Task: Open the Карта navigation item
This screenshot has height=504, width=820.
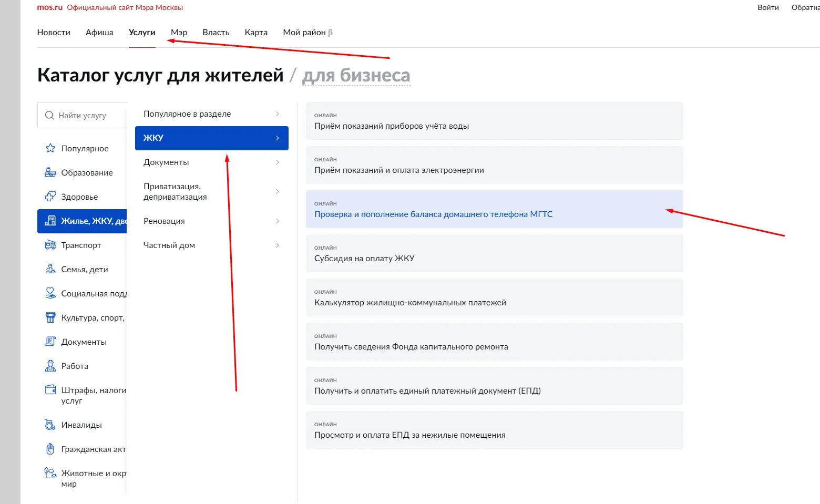Action: tap(256, 32)
